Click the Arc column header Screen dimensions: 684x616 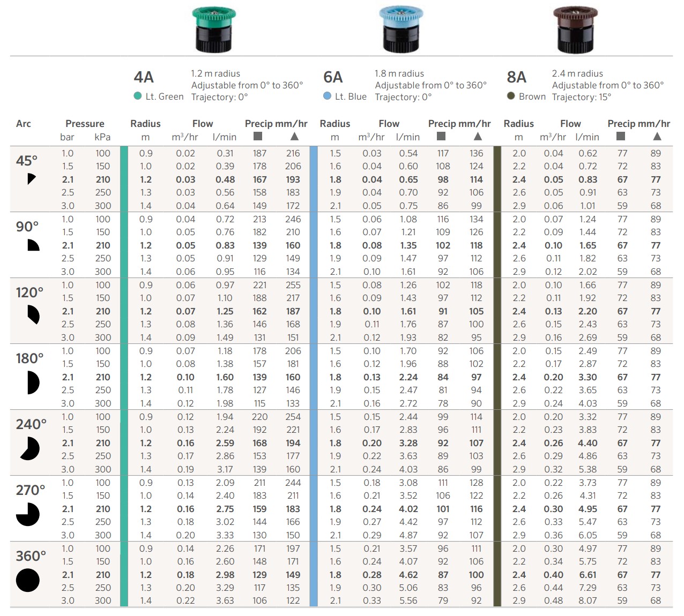24,124
